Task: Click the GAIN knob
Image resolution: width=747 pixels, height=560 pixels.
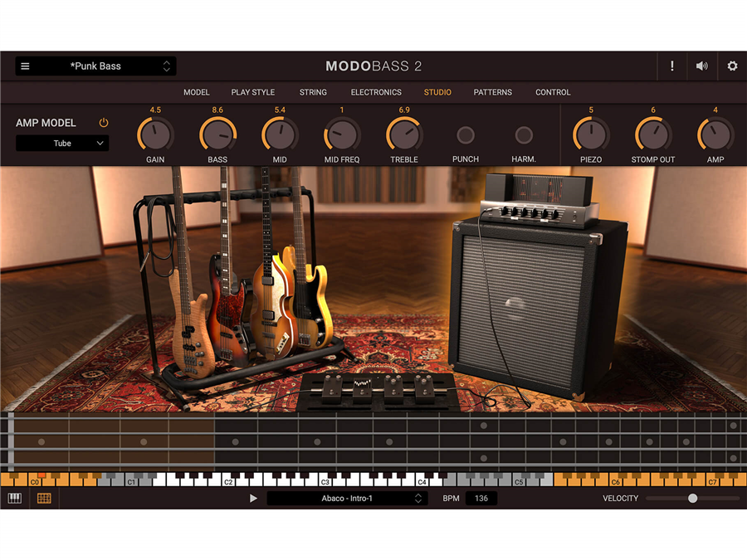Action: [155, 134]
